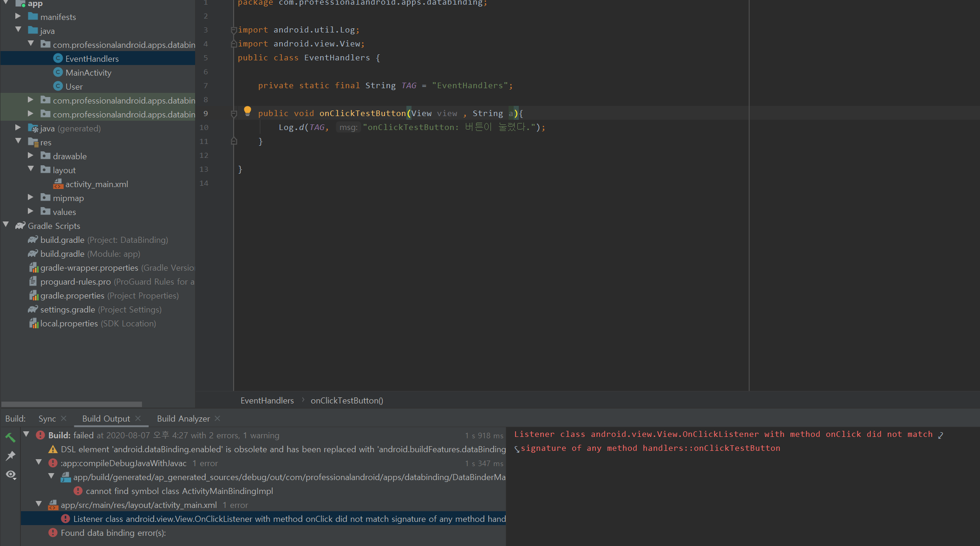This screenshot has height=546, width=980.
Task: Toggle soft-wrap icon in build error output
Action: tap(941, 435)
